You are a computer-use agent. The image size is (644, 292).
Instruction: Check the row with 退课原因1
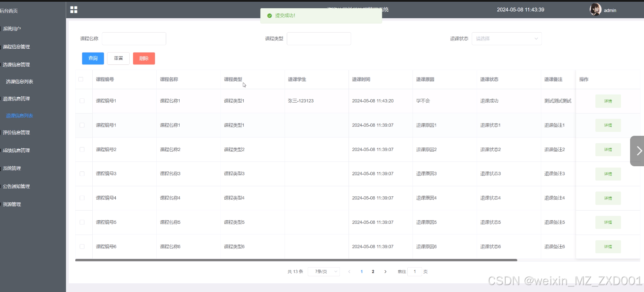click(x=82, y=125)
